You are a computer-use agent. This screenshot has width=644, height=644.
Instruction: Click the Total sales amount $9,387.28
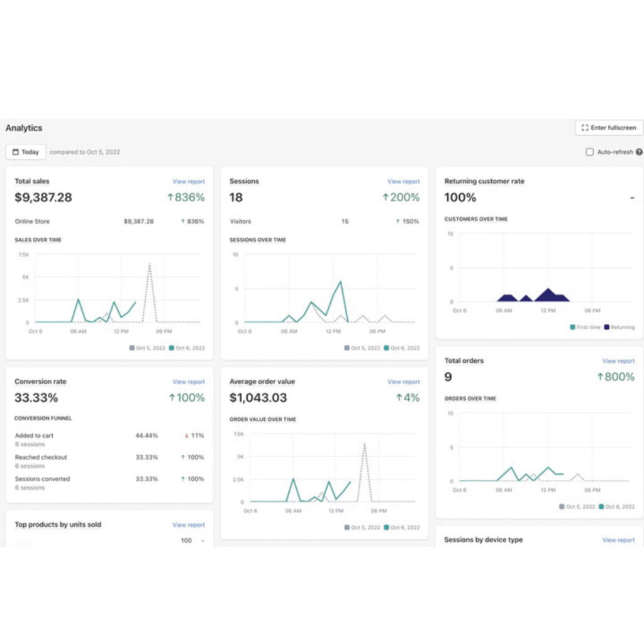pos(43,197)
